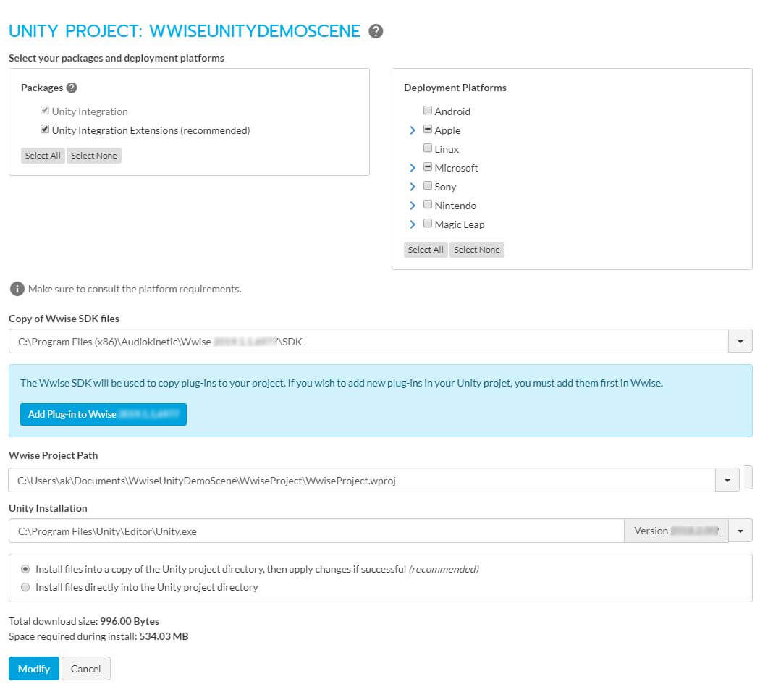The width and height of the screenshot is (760, 700).
Task: Toggle the Apple platform checkbox
Action: coord(428,130)
